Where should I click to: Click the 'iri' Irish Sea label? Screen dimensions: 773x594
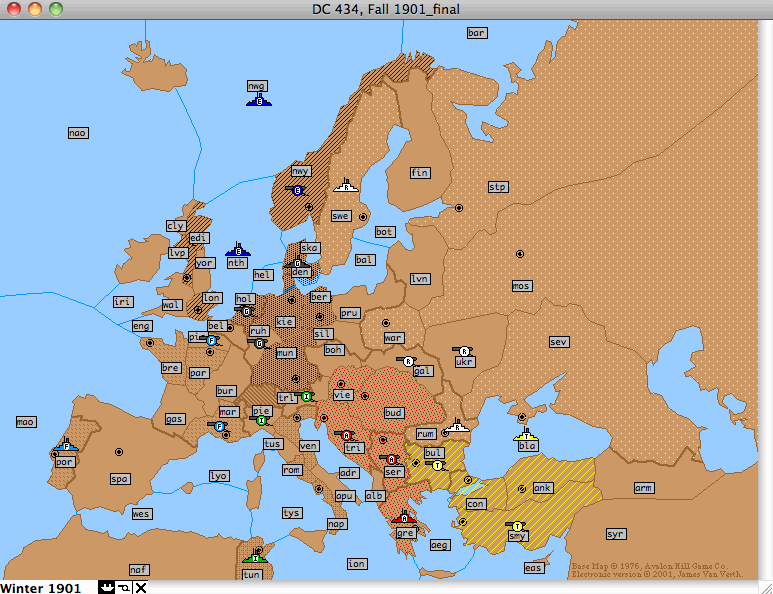(x=123, y=302)
